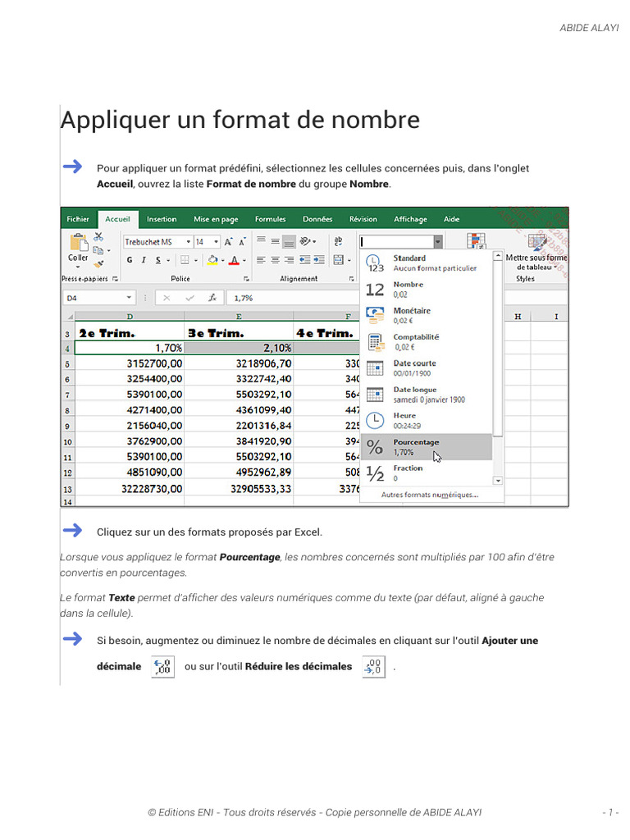The image size is (630, 840).
Task: Click the wrap text icon
Action: click(x=338, y=242)
